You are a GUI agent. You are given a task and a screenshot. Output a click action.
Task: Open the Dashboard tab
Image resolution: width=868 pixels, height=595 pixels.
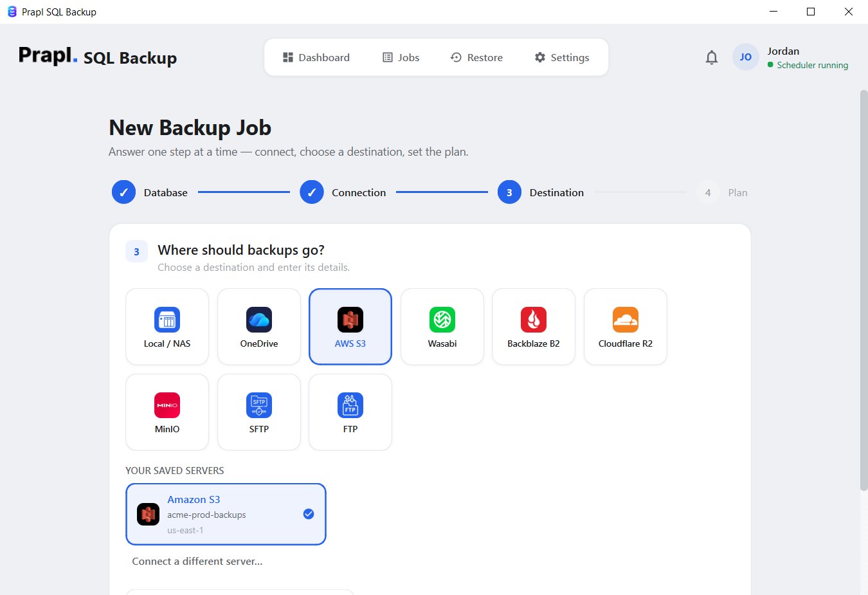(x=316, y=57)
